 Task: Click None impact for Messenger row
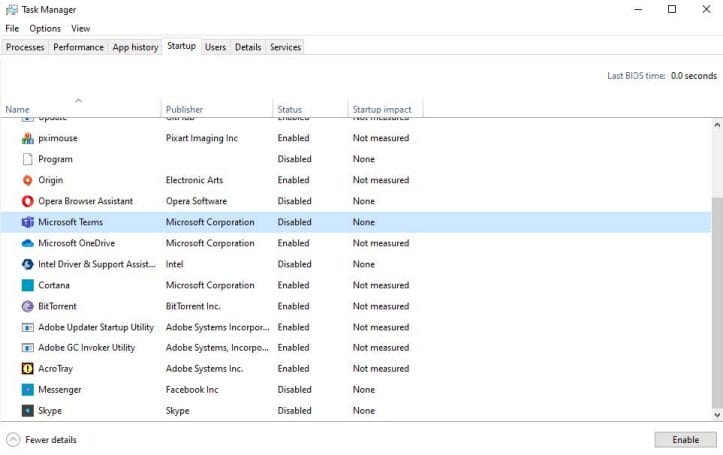[364, 390]
